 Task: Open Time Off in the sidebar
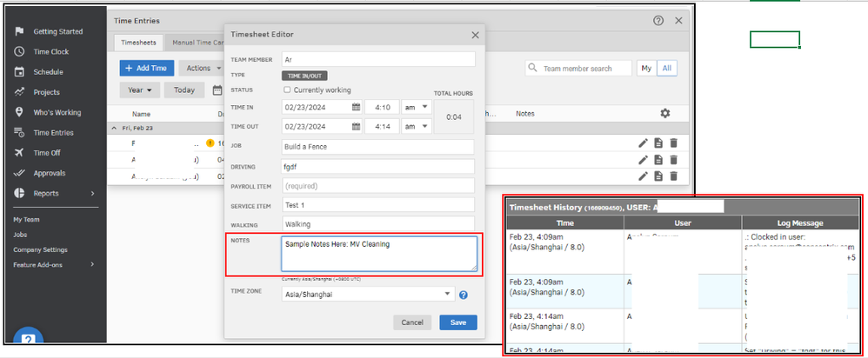pyautogui.click(x=46, y=153)
